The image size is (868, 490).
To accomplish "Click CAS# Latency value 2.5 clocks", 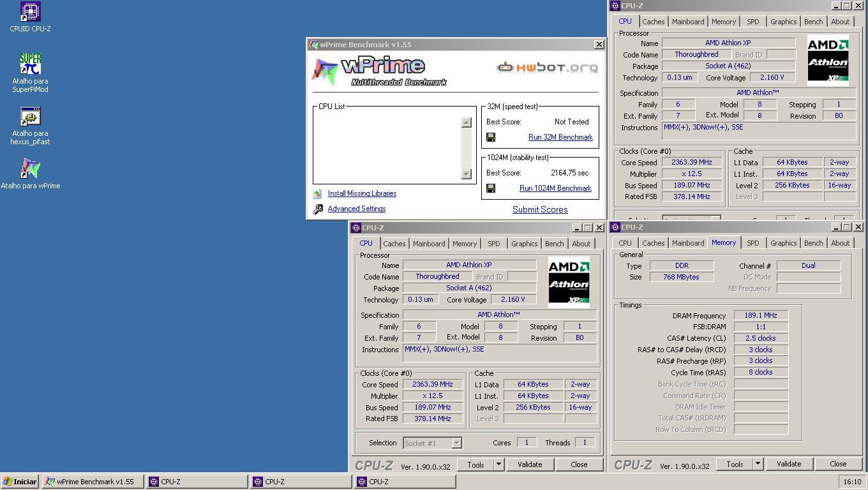I will [761, 338].
